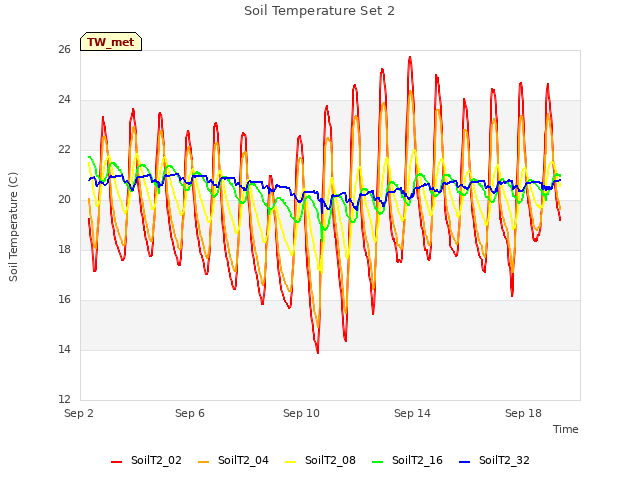Click the green SoilT2_16 legend swatch
640x480 pixels.
[378, 462]
